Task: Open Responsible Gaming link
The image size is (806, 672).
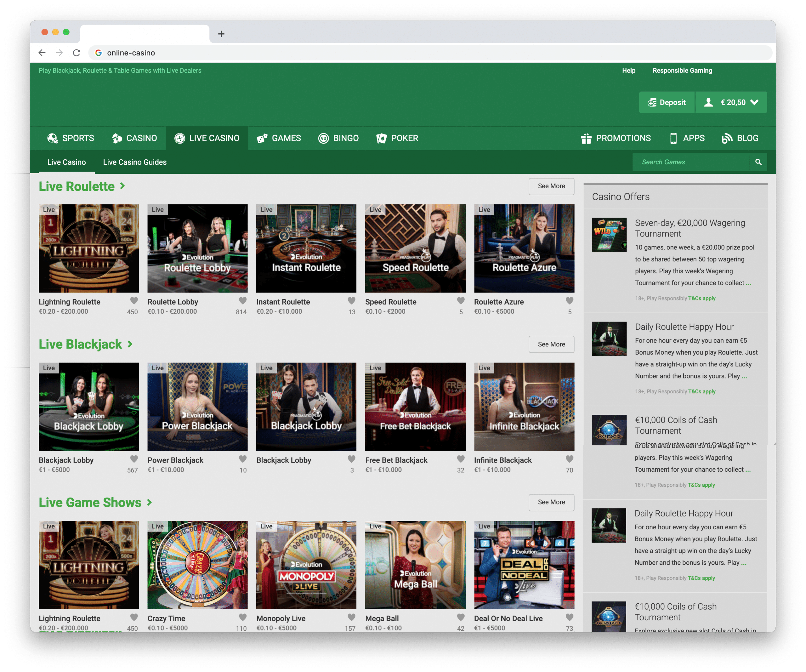Action: [682, 71]
